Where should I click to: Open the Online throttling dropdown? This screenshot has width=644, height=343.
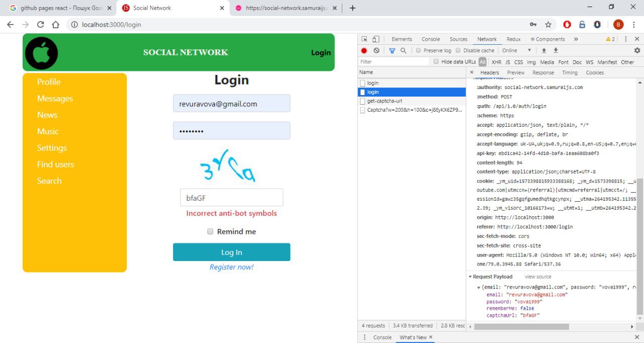coord(517,50)
